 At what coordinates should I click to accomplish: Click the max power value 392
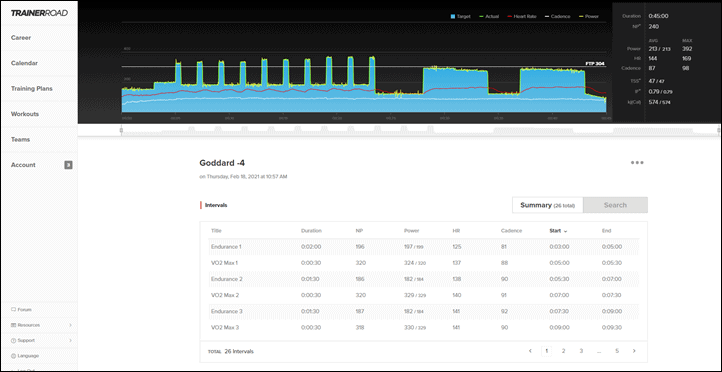pyautogui.click(x=687, y=48)
